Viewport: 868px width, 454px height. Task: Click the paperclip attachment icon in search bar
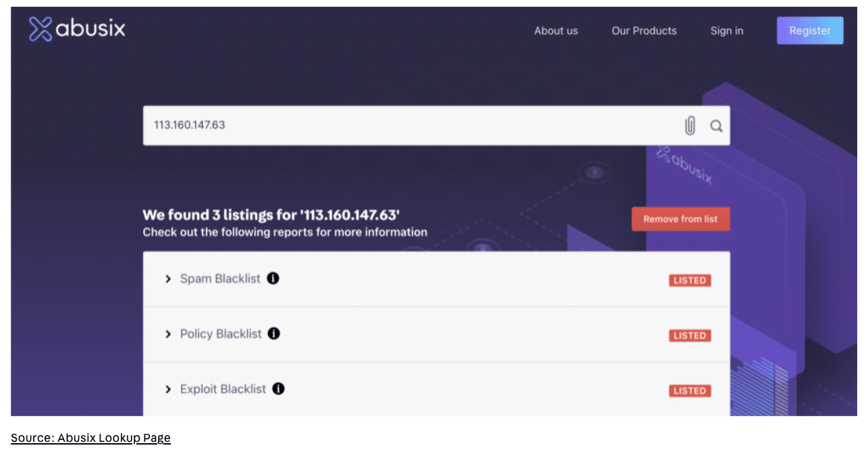[x=690, y=126]
